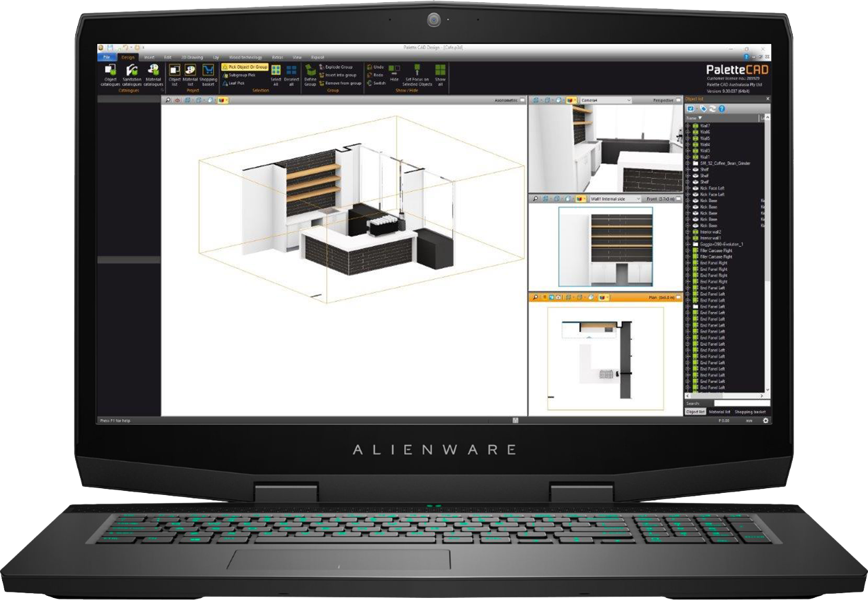Switch to Shopping basket bottom tab
This screenshot has height=600, width=868.
[750, 412]
